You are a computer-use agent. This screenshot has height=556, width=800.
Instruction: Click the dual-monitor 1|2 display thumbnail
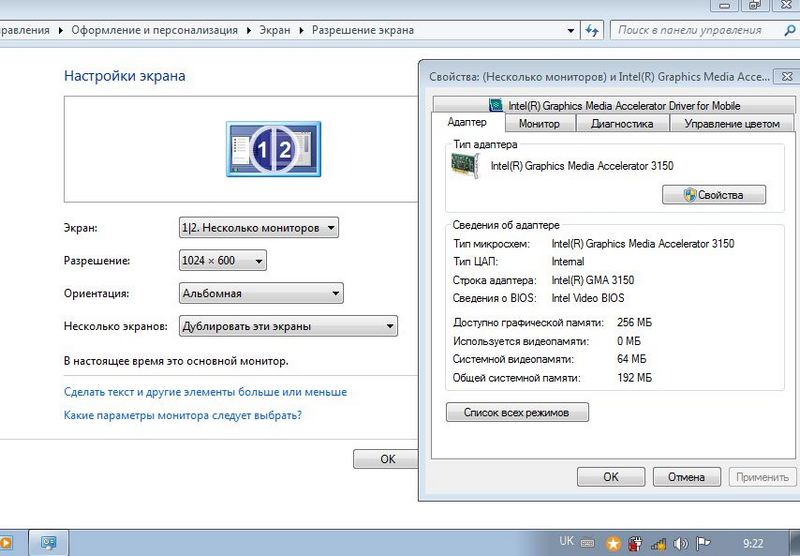pos(274,150)
